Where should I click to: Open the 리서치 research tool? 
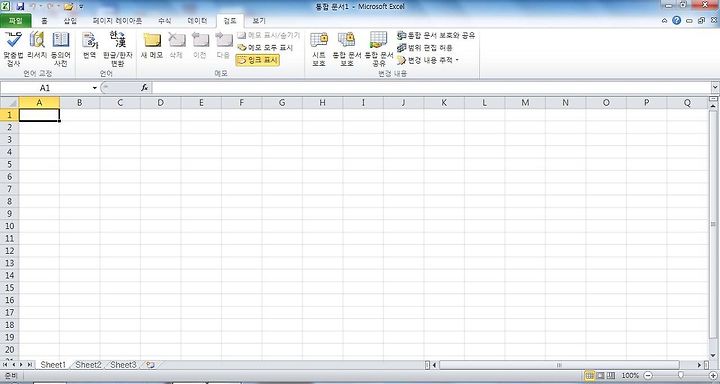37,46
